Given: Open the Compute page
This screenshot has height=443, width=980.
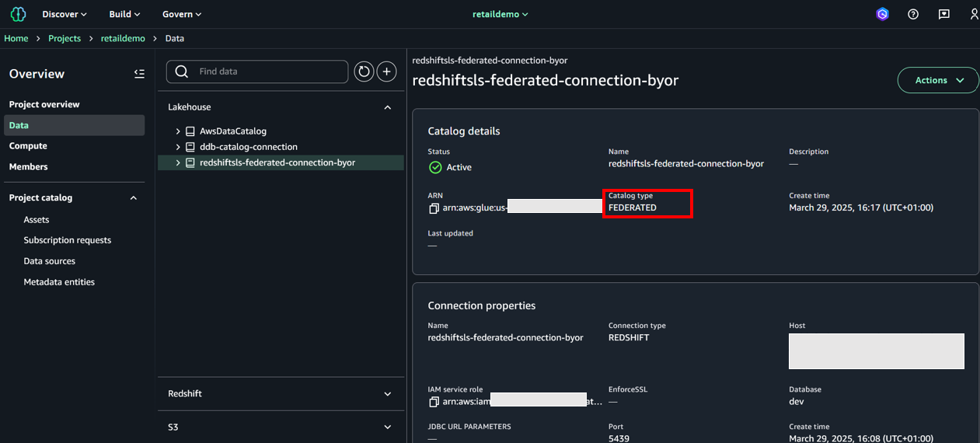Looking at the screenshot, I should click(28, 146).
